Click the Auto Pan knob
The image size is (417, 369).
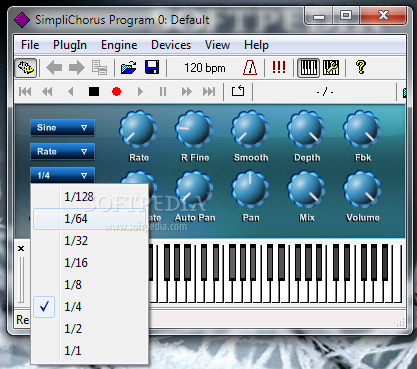194,189
